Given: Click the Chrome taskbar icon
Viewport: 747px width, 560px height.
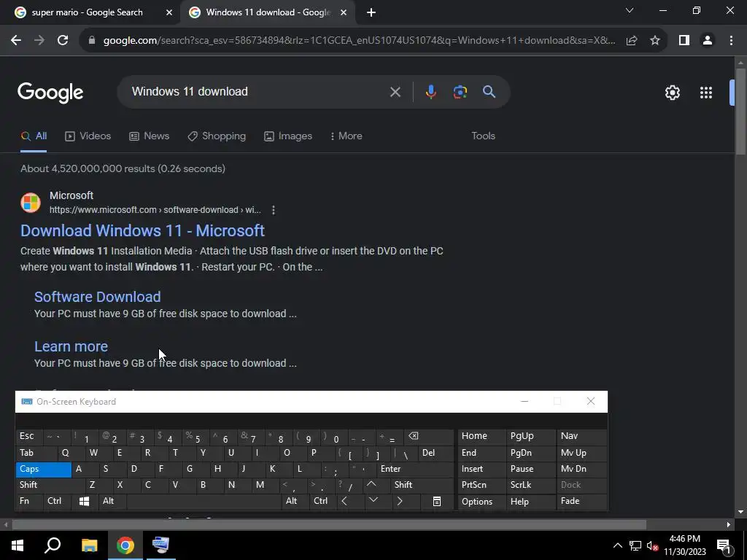Looking at the screenshot, I should 125,545.
